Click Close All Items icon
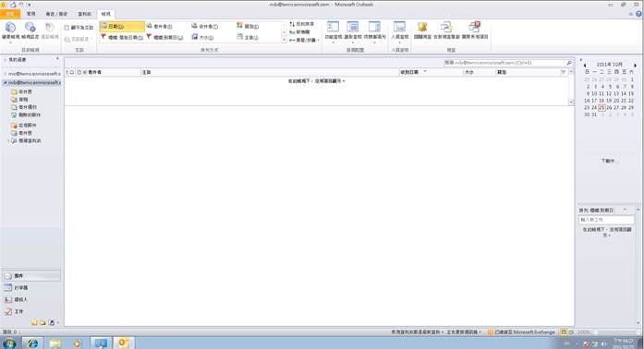Viewport: 644px width, 349px height. [x=475, y=30]
